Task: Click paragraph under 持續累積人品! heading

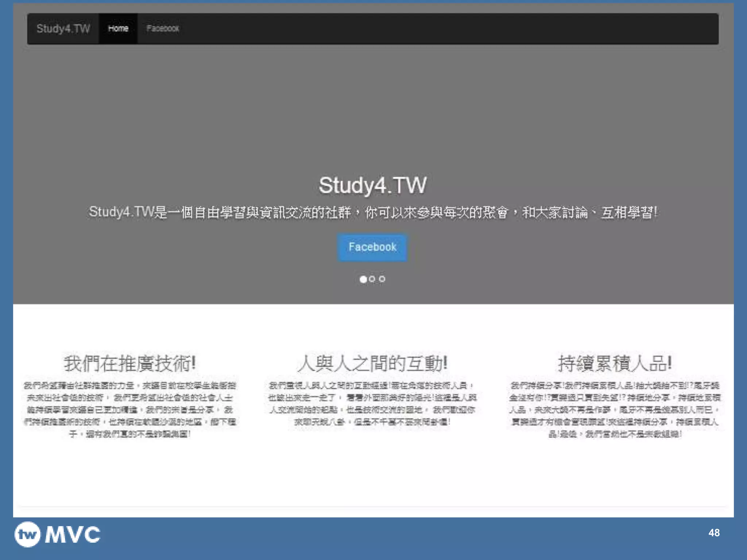Action: (615, 409)
